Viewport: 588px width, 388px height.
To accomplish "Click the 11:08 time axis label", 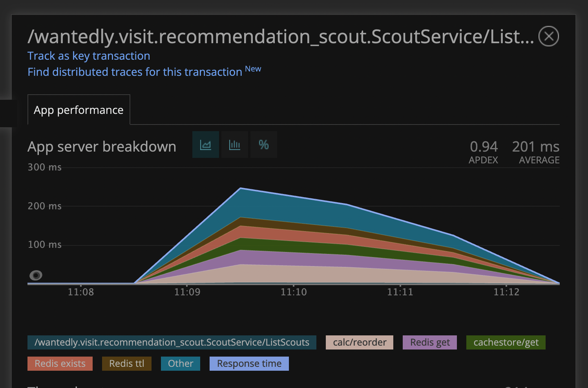I will pyautogui.click(x=81, y=292).
